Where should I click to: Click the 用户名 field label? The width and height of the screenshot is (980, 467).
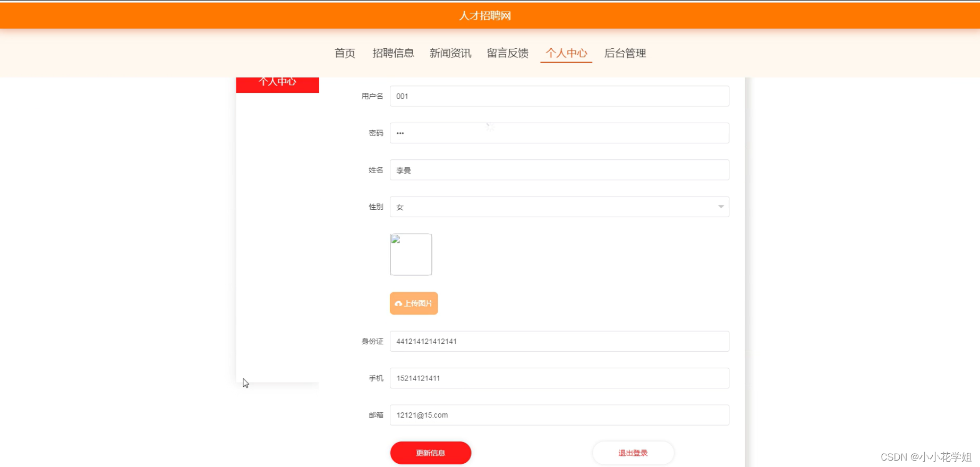click(372, 96)
